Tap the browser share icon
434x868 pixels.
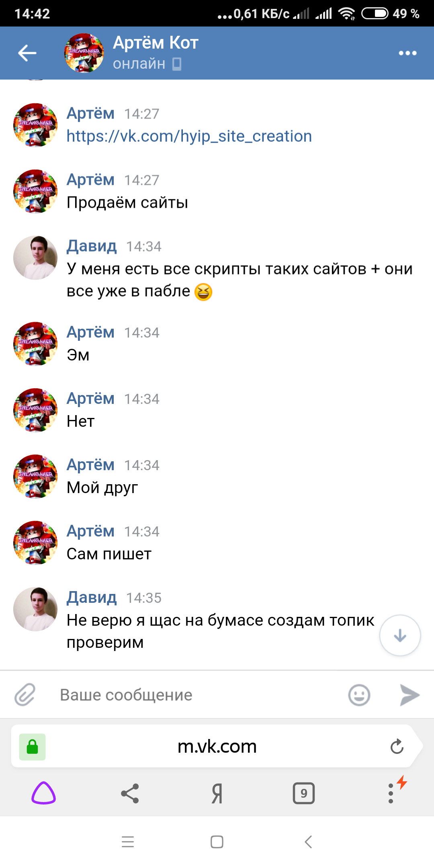pyautogui.click(x=130, y=793)
